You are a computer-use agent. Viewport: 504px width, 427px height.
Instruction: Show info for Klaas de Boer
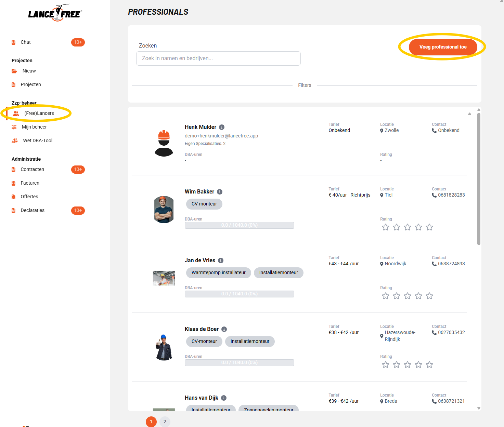click(224, 329)
